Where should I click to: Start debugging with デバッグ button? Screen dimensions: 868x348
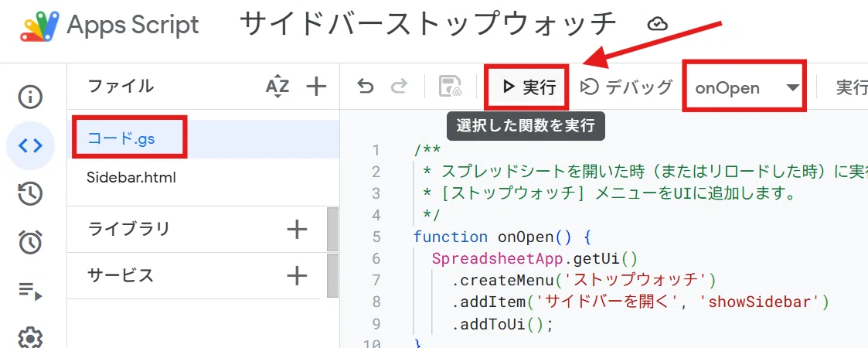626,87
